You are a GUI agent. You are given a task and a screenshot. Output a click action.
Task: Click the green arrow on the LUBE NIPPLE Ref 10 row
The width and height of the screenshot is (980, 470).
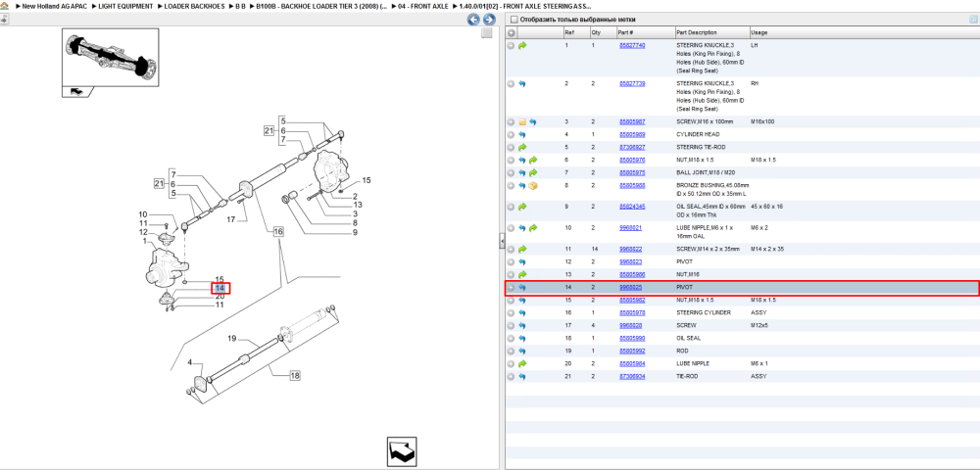point(533,228)
